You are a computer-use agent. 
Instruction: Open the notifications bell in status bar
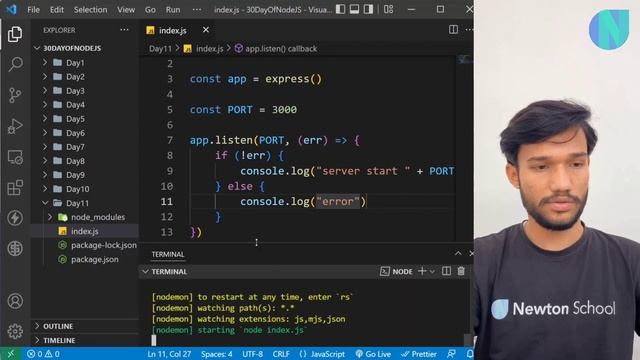click(469, 354)
